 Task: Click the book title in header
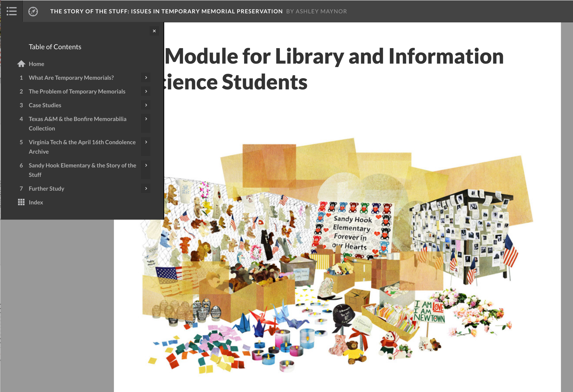166,11
